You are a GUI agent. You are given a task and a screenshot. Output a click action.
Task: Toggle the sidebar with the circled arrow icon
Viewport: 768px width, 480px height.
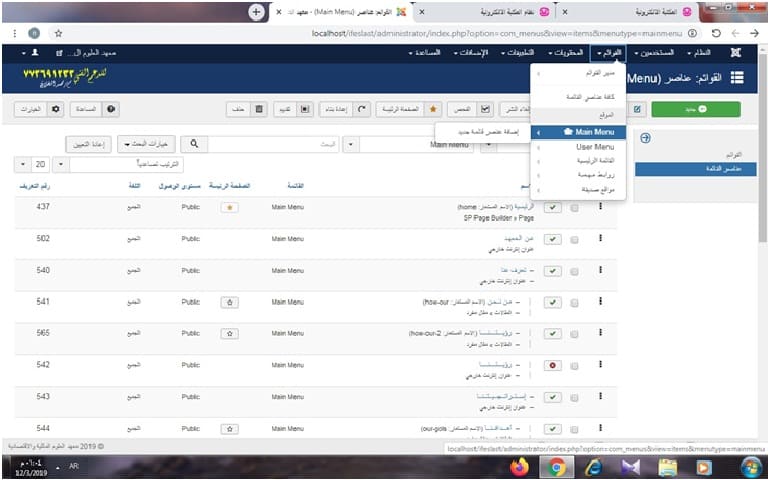click(x=645, y=139)
